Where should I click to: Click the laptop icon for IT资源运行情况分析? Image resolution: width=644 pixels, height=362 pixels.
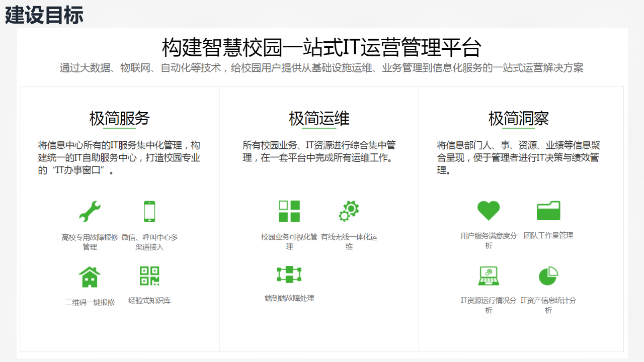[489, 276]
